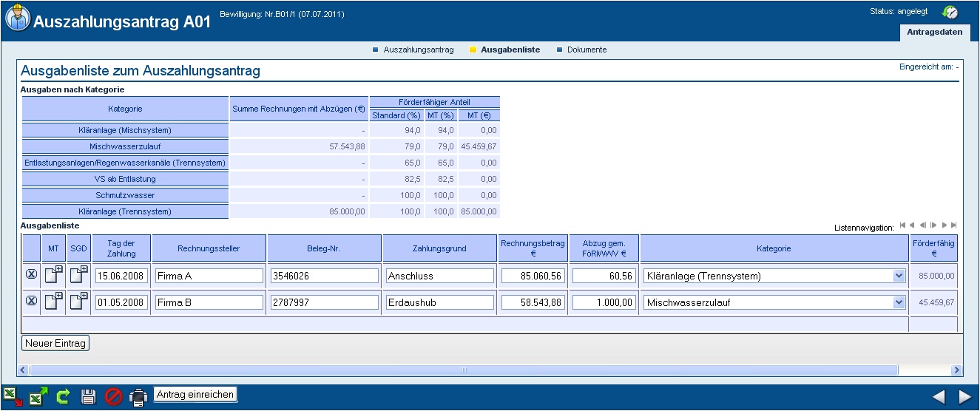This screenshot has height=411, width=980.
Task: Select the Ausgabenliste section
Action: (510, 50)
